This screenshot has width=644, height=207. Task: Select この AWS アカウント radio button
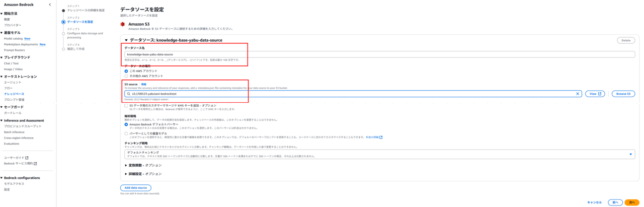(x=126, y=71)
